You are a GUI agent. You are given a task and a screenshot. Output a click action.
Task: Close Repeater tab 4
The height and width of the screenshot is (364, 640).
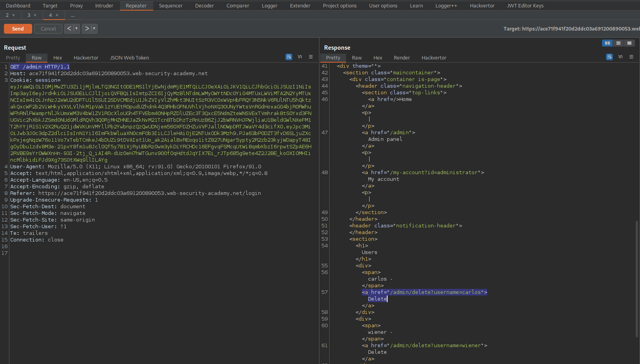[57, 15]
